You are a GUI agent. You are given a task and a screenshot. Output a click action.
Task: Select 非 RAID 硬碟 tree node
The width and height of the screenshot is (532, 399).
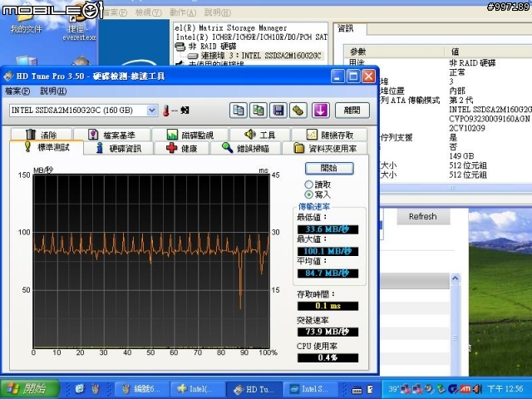[213, 47]
